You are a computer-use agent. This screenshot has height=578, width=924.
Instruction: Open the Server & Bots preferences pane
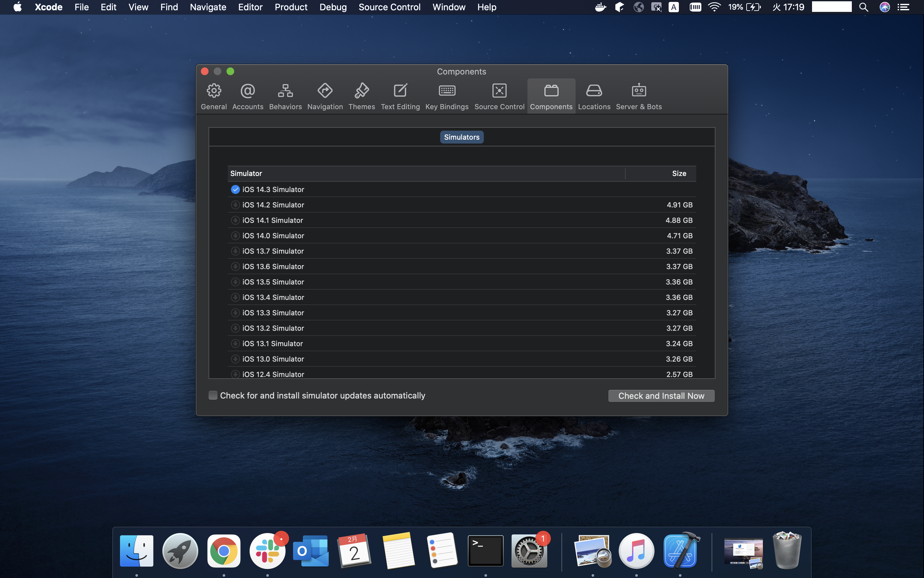pyautogui.click(x=638, y=97)
